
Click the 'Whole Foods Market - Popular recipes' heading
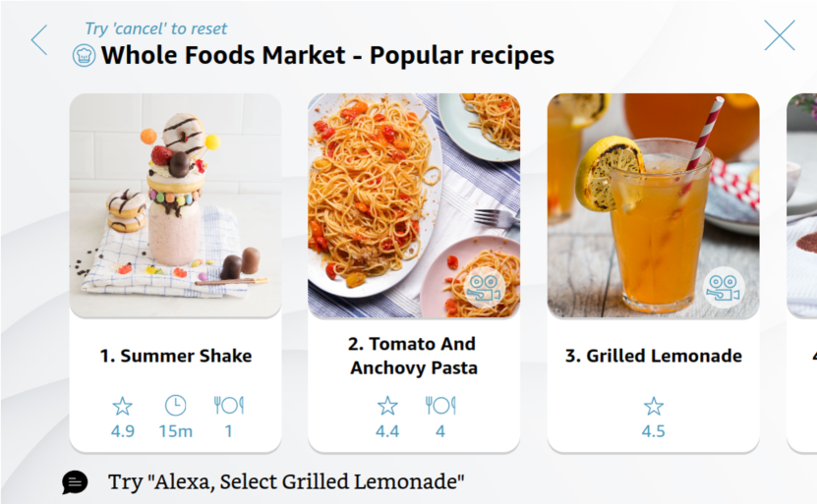tap(327, 56)
